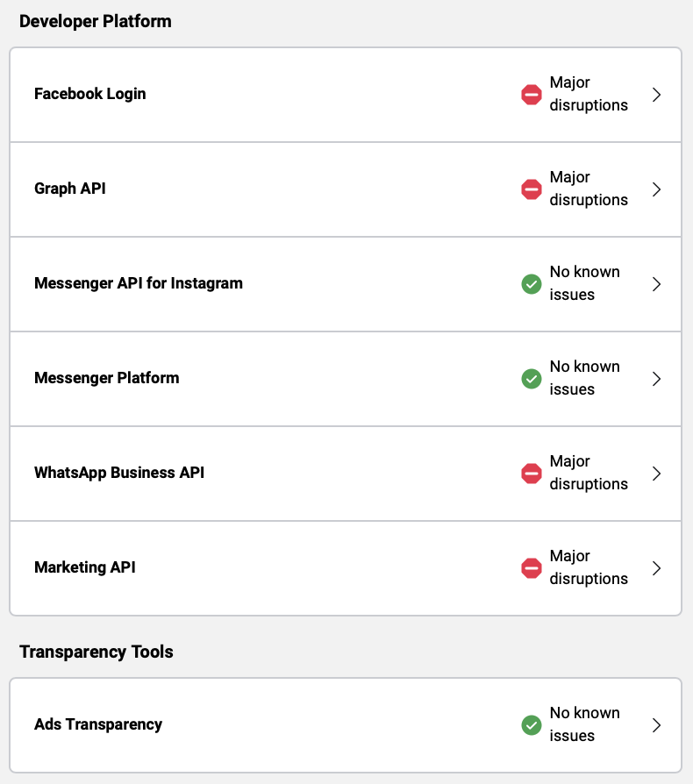Screen dimensions: 693x784
Task: Expand Messenger API for Instagram chevron
Action: (x=656, y=284)
